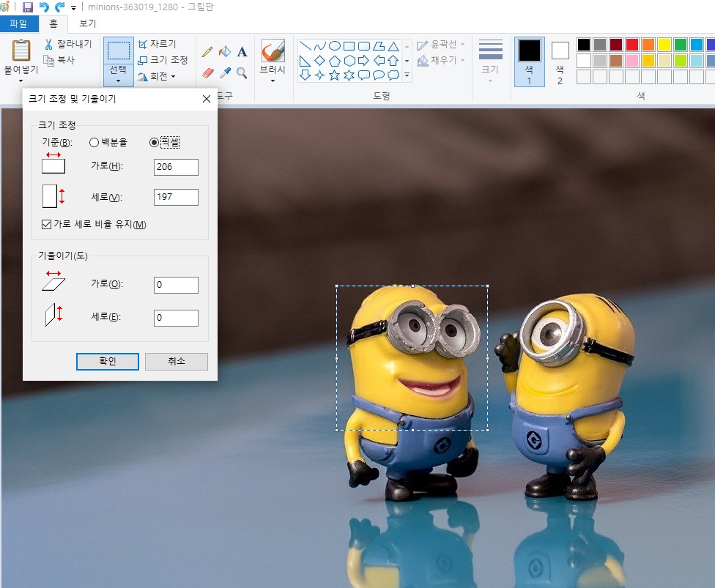Expand the shapes gallery more arrow
Image resolution: width=715 pixels, height=588 pixels.
click(x=407, y=75)
